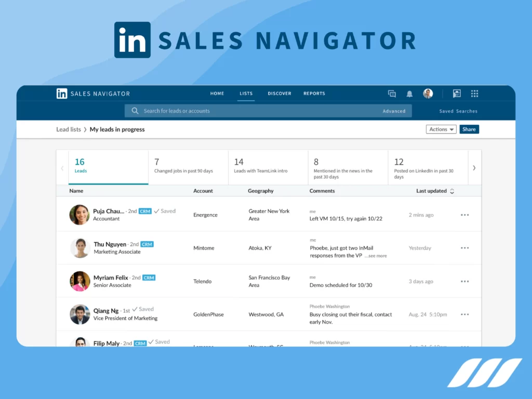Click CRM badge next to Filip Maly
Screen dimensions: 532x399
point(140,343)
